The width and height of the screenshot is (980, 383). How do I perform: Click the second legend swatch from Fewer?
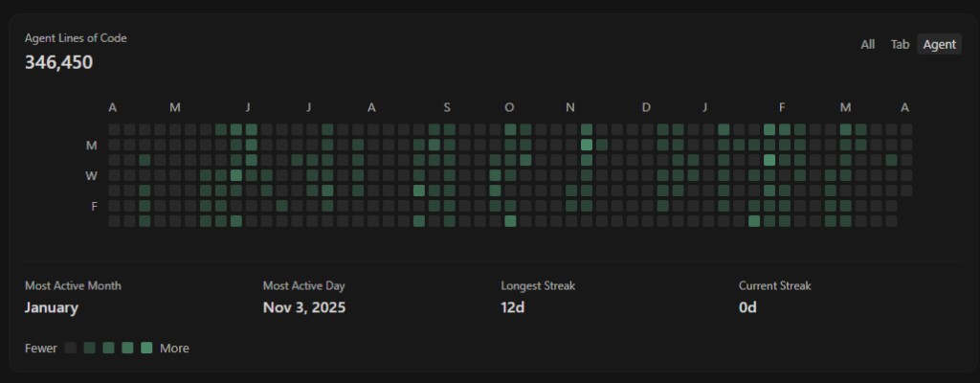(x=90, y=348)
